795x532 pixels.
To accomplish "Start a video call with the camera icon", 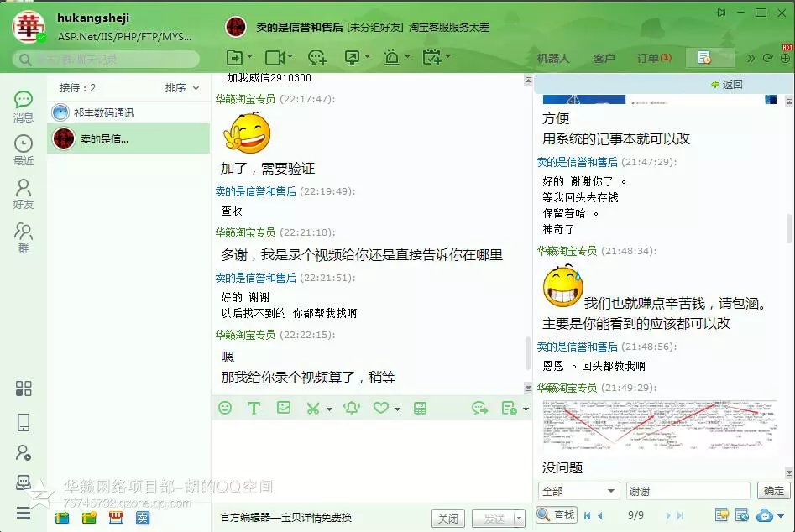I will pyautogui.click(x=275, y=57).
